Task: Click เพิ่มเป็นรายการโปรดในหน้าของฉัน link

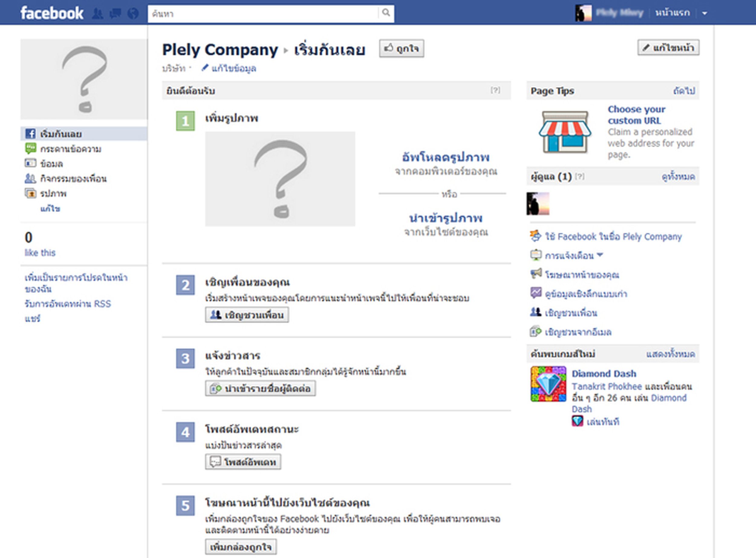Action: 76,283
